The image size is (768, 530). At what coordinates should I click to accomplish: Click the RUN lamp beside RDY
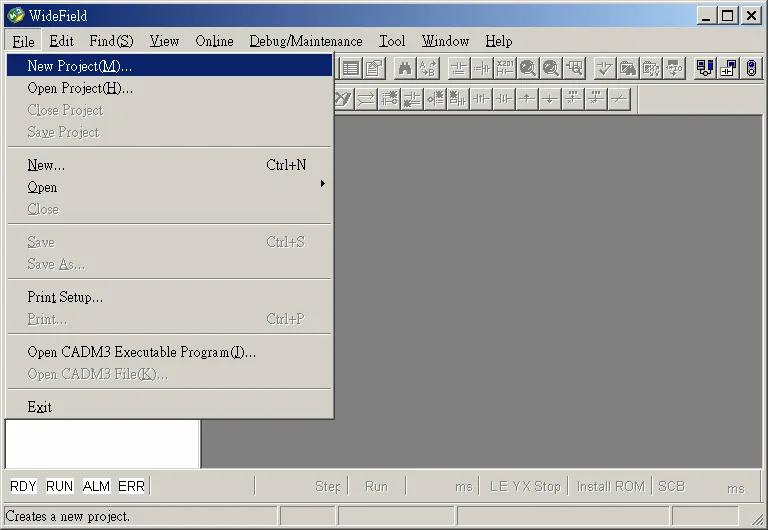point(59,486)
